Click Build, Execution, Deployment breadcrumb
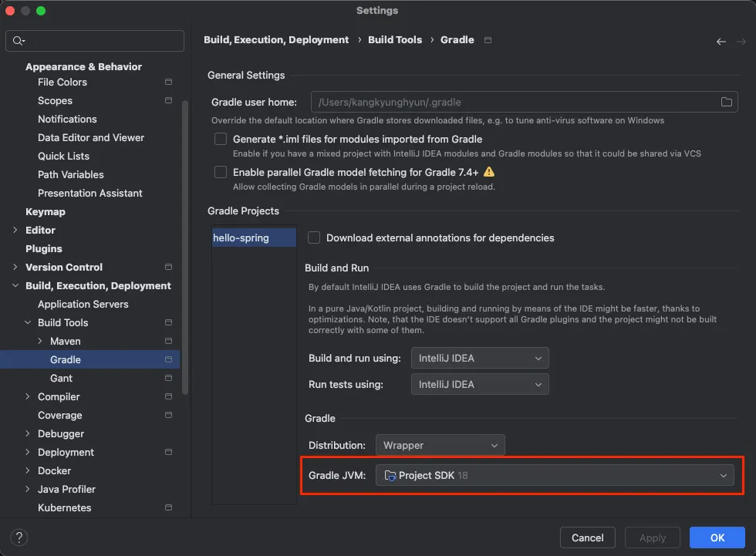The width and height of the screenshot is (756, 556). [x=276, y=40]
